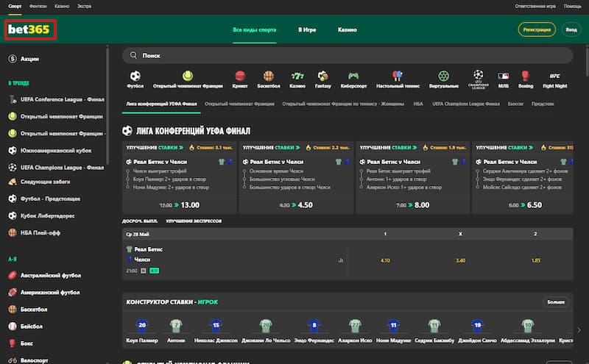Pick odds 1.85 for Челси win
The image size is (589, 364).
coord(536,260)
